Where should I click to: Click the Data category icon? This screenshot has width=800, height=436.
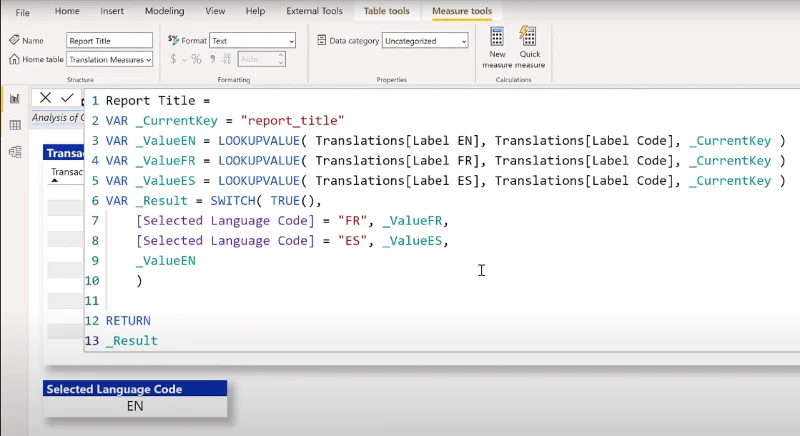coord(321,40)
